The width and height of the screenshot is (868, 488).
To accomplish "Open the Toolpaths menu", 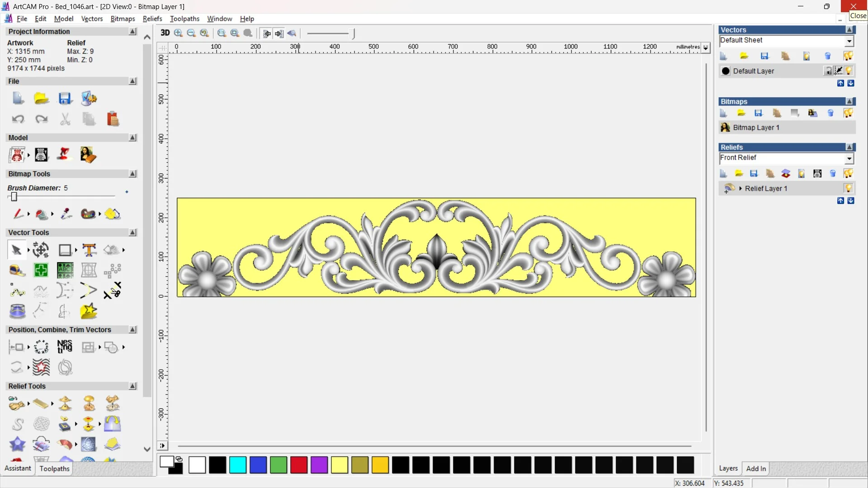I will [184, 19].
